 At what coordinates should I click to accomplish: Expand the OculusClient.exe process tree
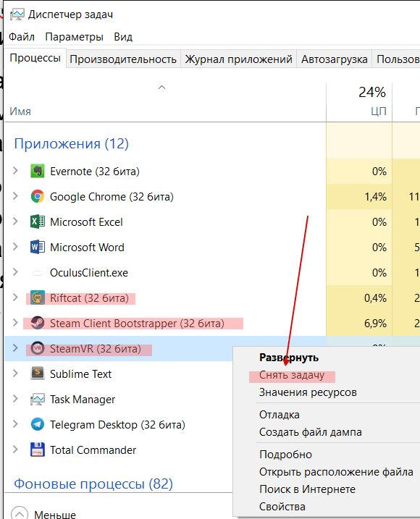pyautogui.click(x=15, y=272)
